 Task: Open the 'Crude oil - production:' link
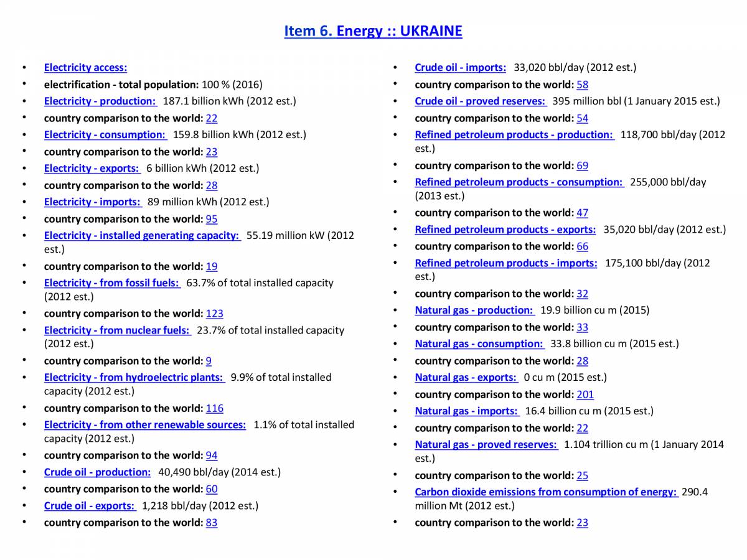97,472
